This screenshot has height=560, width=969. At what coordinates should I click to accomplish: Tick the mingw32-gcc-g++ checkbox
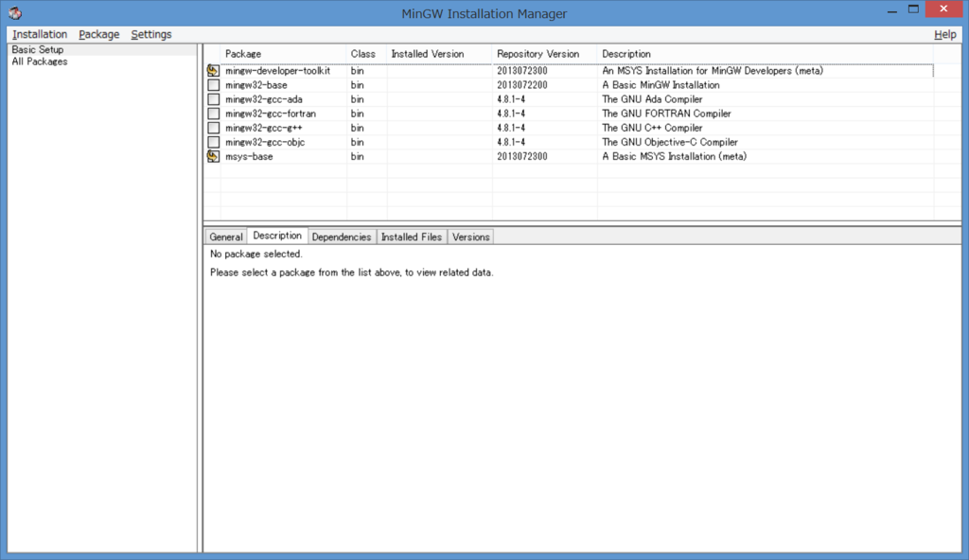click(x=213, y=128)
